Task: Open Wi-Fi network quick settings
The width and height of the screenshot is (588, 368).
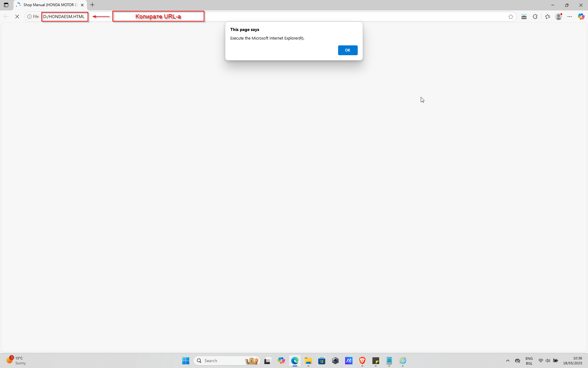Action: point(541,361)
